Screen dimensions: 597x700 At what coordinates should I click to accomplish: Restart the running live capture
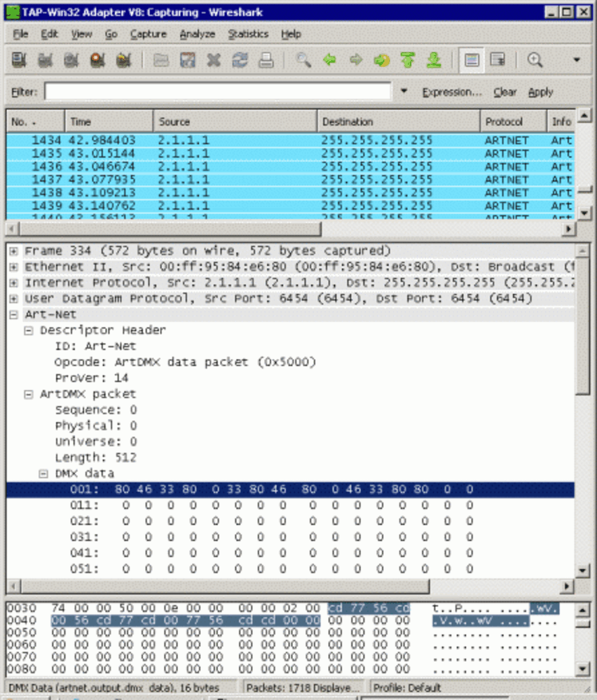tap(124, 60)
